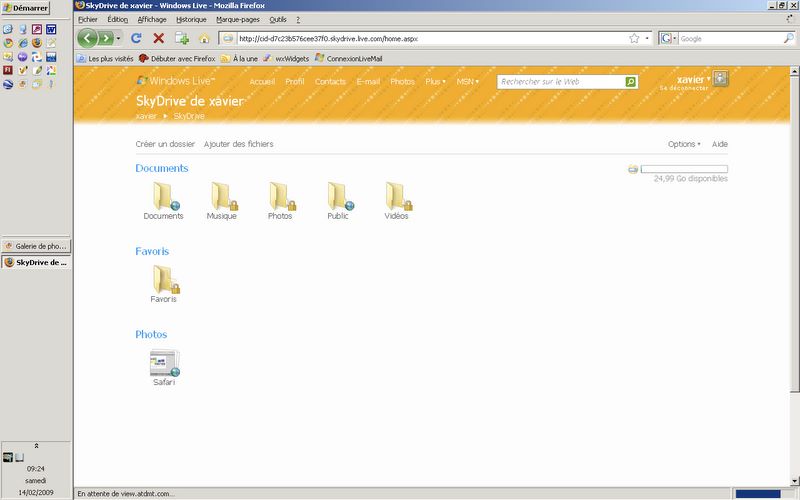Click the page scrollbar down arrow
This screenshot has width=800, height=500.
click(794, 481)
